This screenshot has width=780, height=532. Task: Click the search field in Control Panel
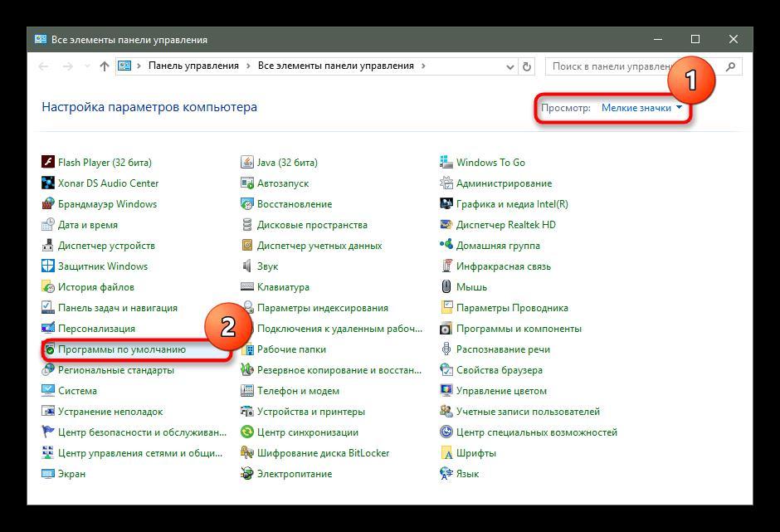click(x=644, y=66)
